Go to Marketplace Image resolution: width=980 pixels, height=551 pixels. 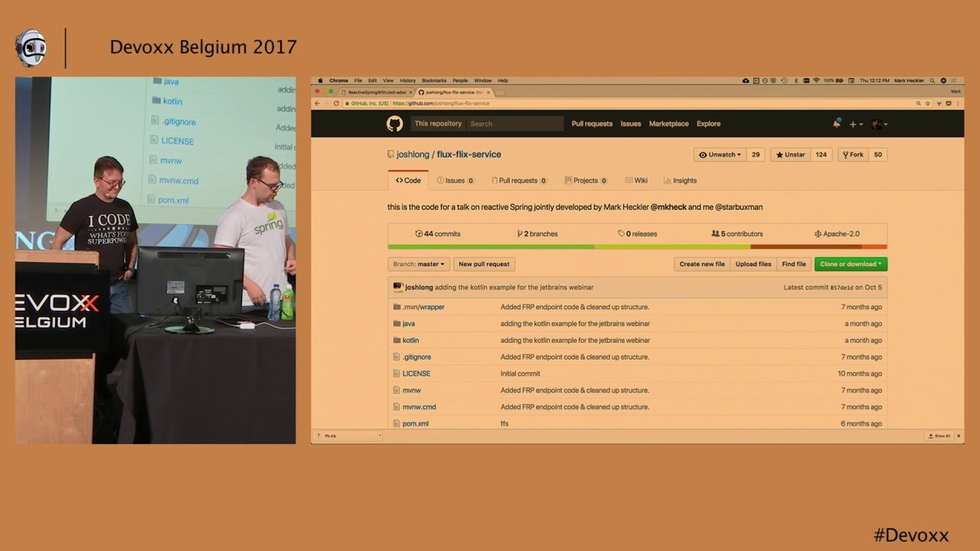coord(669,124)
